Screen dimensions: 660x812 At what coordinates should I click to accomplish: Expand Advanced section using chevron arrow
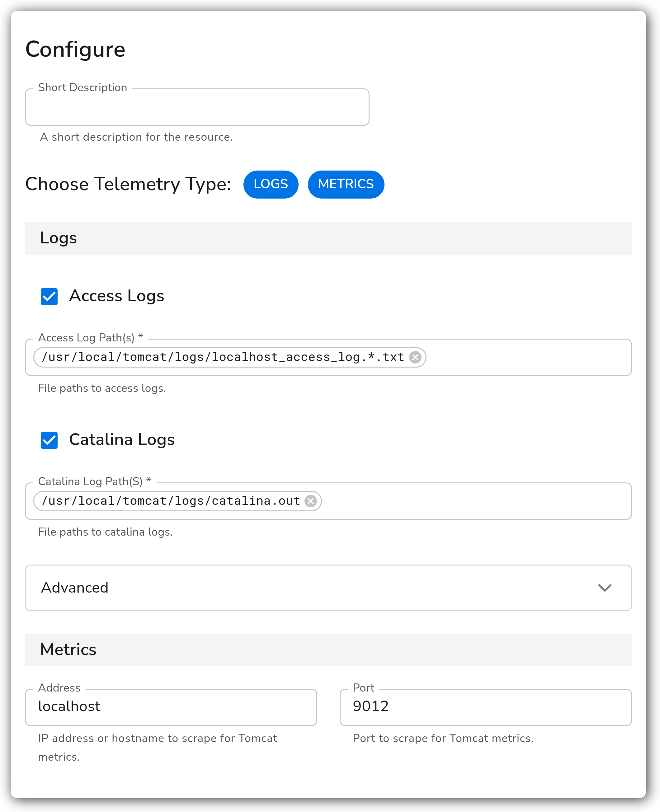(605, 588)
